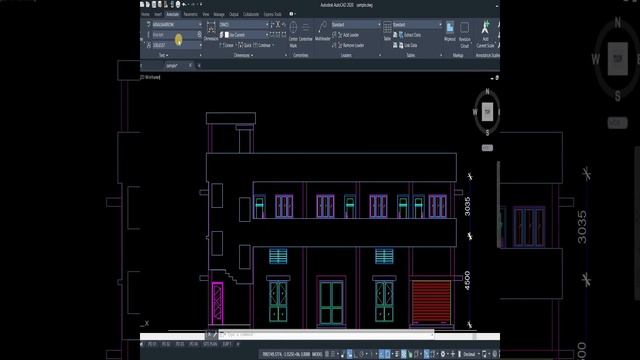The image size is (640, 360).
Task: Select the Wipeout tool
Action: point(450,31)
